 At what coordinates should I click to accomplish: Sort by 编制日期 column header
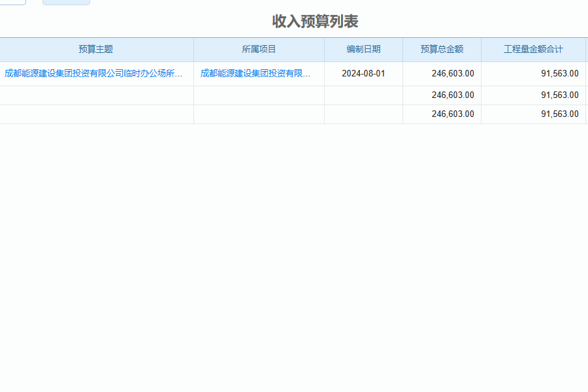363,50
